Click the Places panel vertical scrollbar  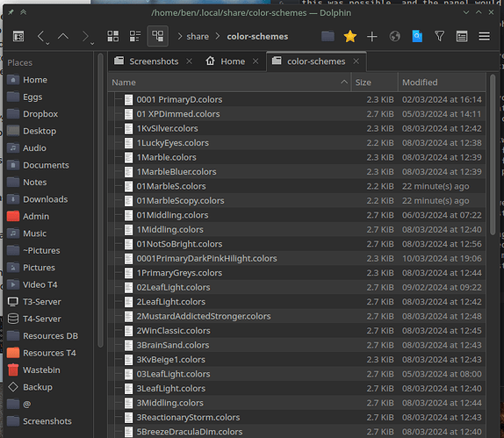click(x=100, y=201)
